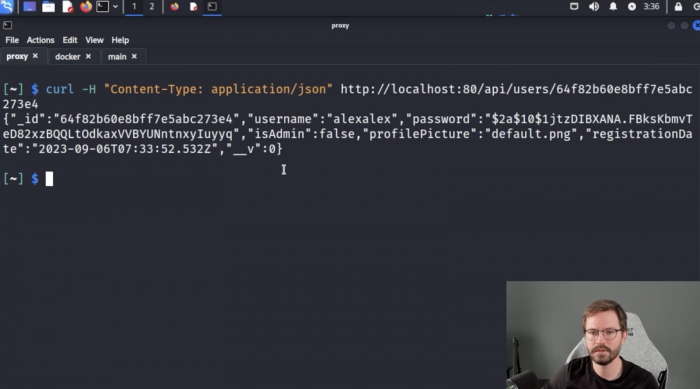
Task: Click the power manager battery icon
Action: (632, 7)
